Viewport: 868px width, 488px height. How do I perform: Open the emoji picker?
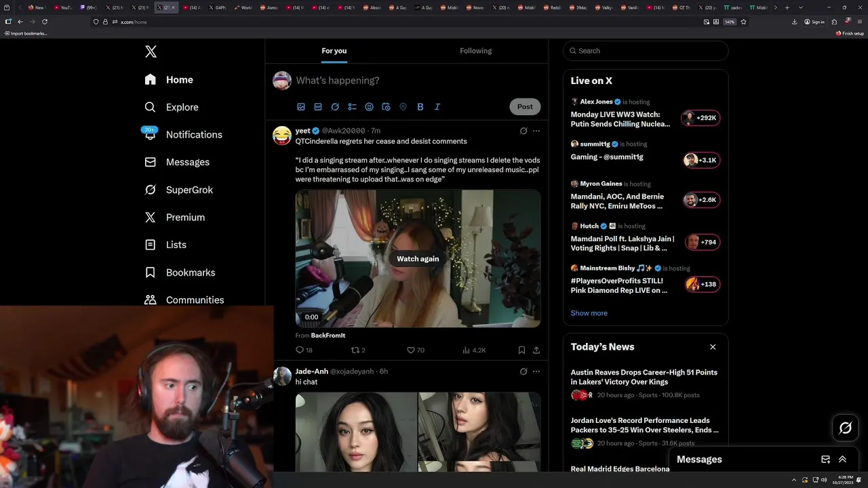pos(369,106)
